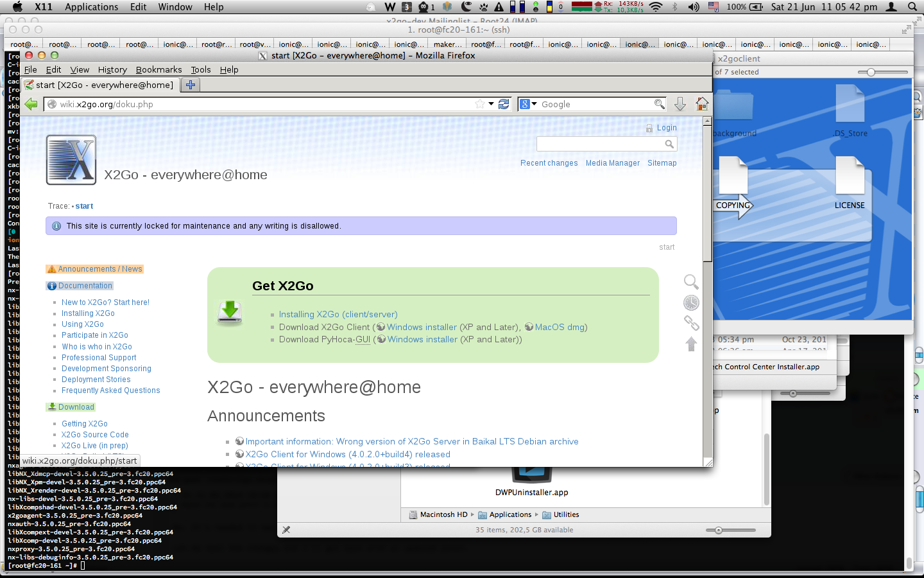The height and width of the screenshot is (578, 924).
Task: Open Firefox History menu
Action: [112, 69]
